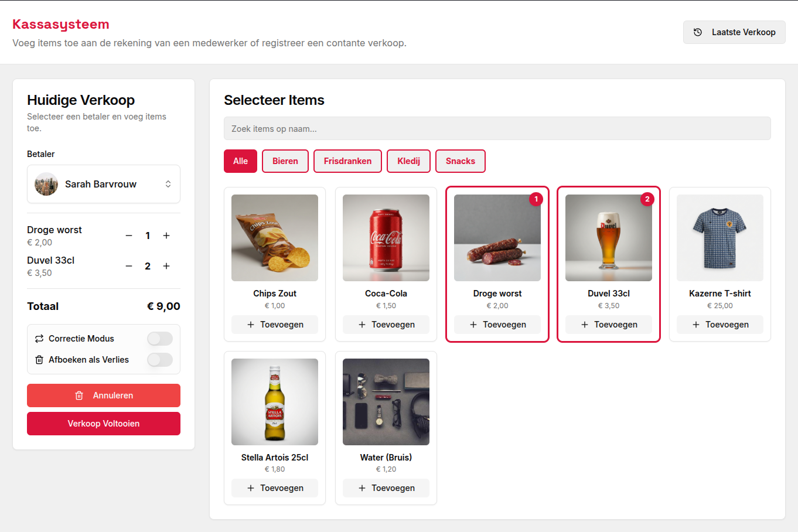Click the Huidige Verkoop heading
The height and width of the screenshot is (532, 798).
[x=81, y=100]
